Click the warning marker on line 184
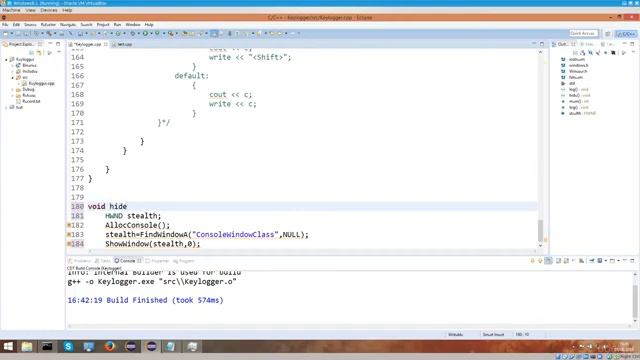This screenshot has width=640, height=360. [69, 244]
